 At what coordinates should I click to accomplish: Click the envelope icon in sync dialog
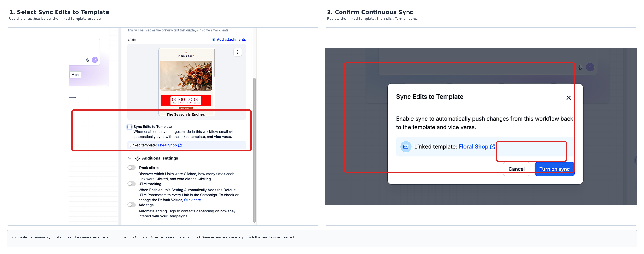point(406,147)
